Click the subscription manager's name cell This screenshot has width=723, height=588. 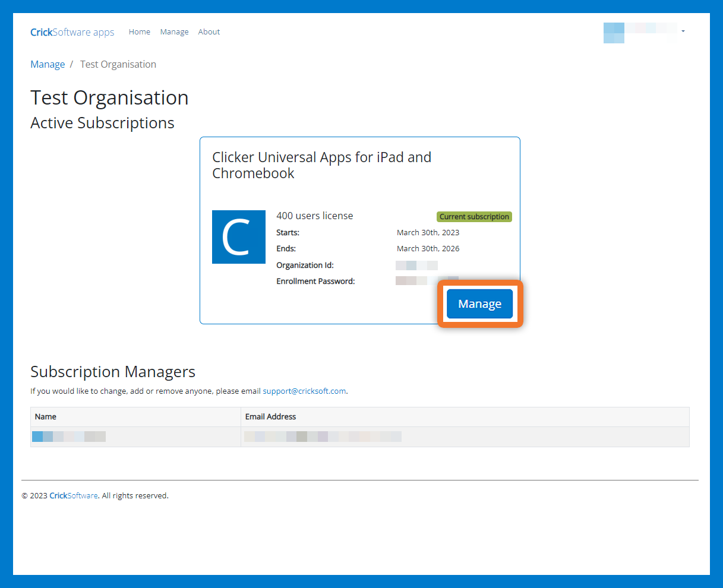[x=69, y=437]
